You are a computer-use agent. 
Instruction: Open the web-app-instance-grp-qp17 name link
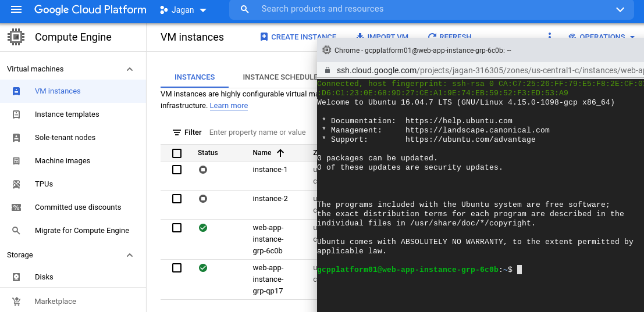[x=268, y=279]
